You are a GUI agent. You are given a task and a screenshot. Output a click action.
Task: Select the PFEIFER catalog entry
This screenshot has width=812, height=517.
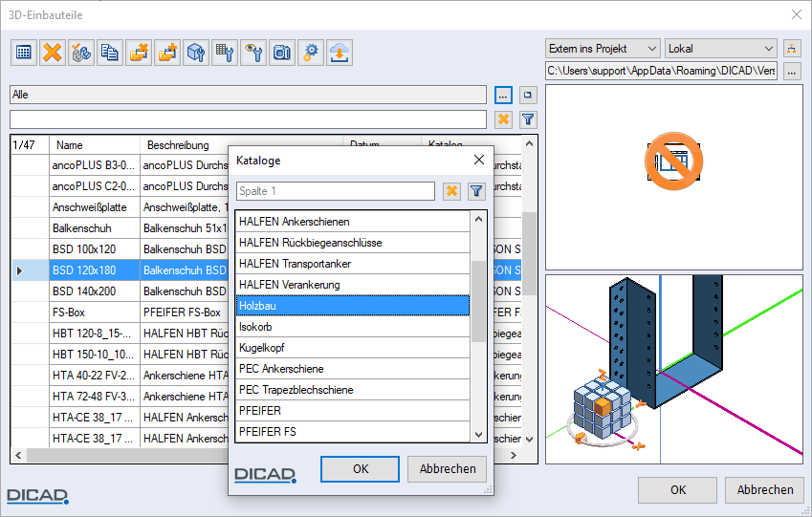(353, 411)
